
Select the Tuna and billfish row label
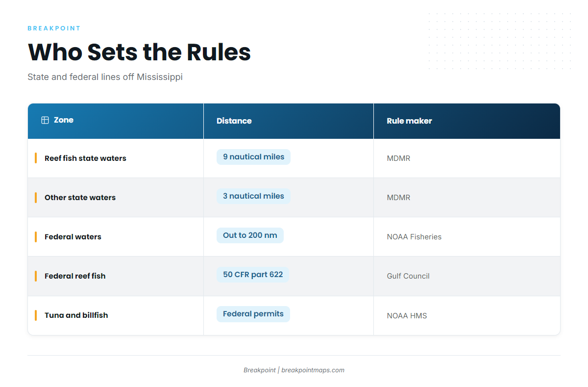pyautogui.click(x=76, y=315)
